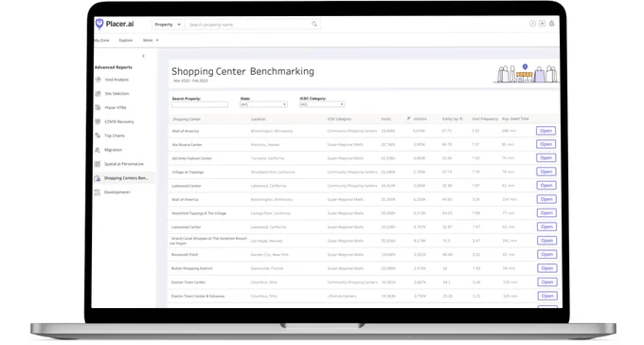The height and width of the screenshot is (345, 644).
Task: Select Placer XTRA report
Action: (116, 107)
